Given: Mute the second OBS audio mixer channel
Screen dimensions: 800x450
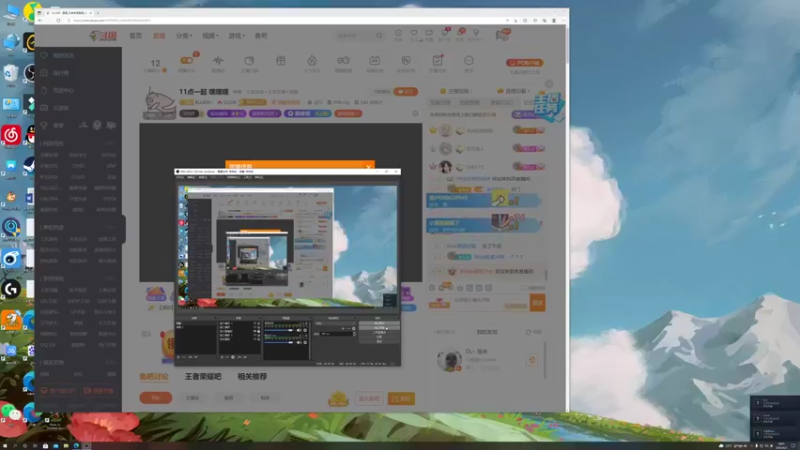Looking at the screenshot, I should point(299,342).
